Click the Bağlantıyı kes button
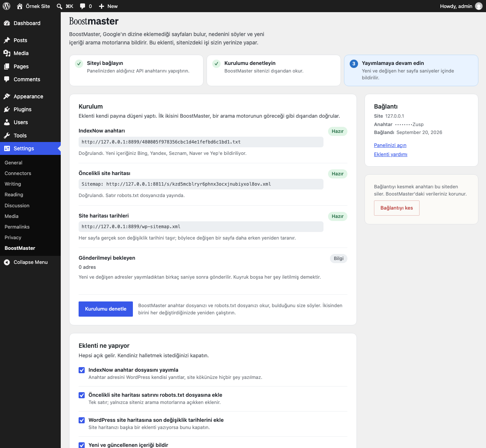 point(397,208)
